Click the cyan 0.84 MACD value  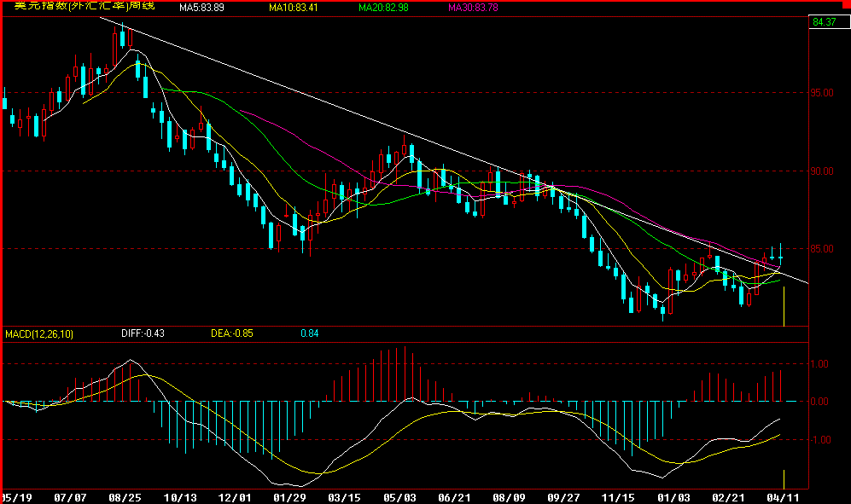(x=310, y=334)
